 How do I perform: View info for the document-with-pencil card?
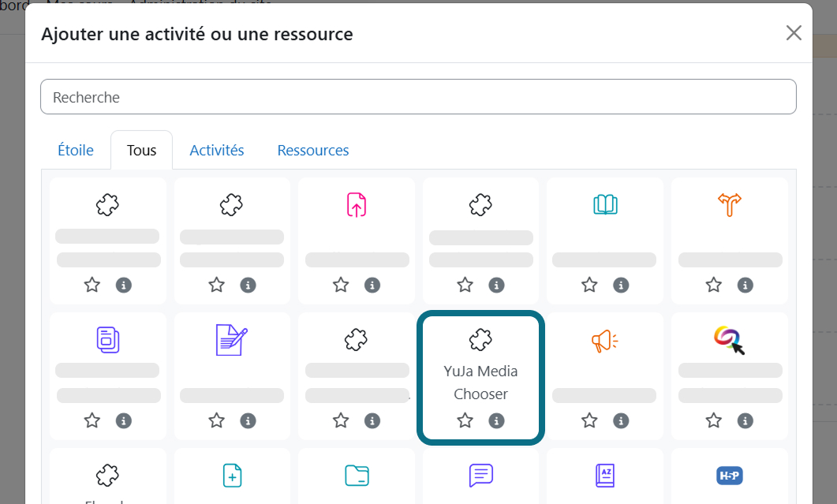248,420
